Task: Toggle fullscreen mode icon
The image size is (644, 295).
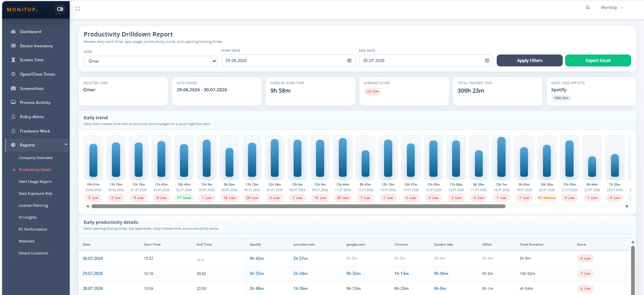Action: [78, 9]
